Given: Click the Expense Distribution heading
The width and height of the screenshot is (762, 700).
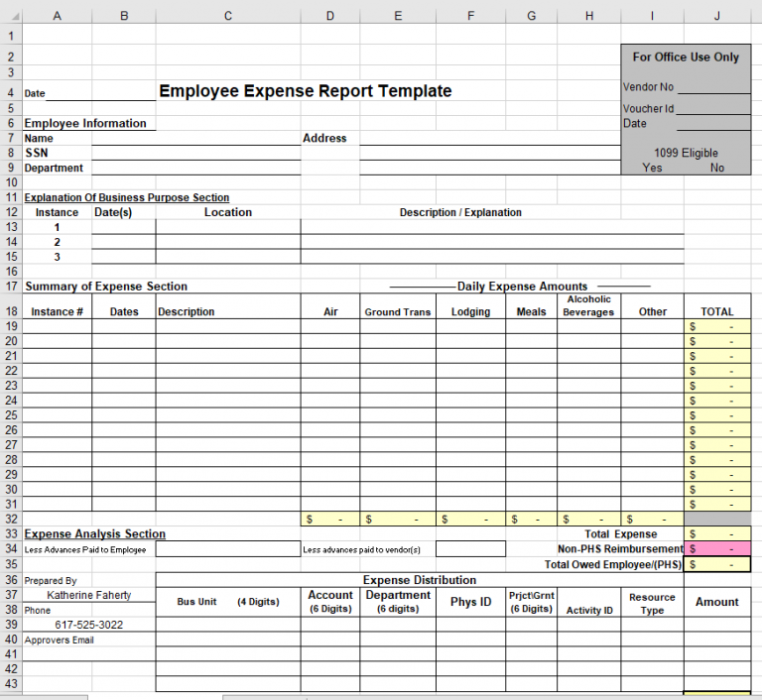Looking at the screenshot, I should point(420,580).
